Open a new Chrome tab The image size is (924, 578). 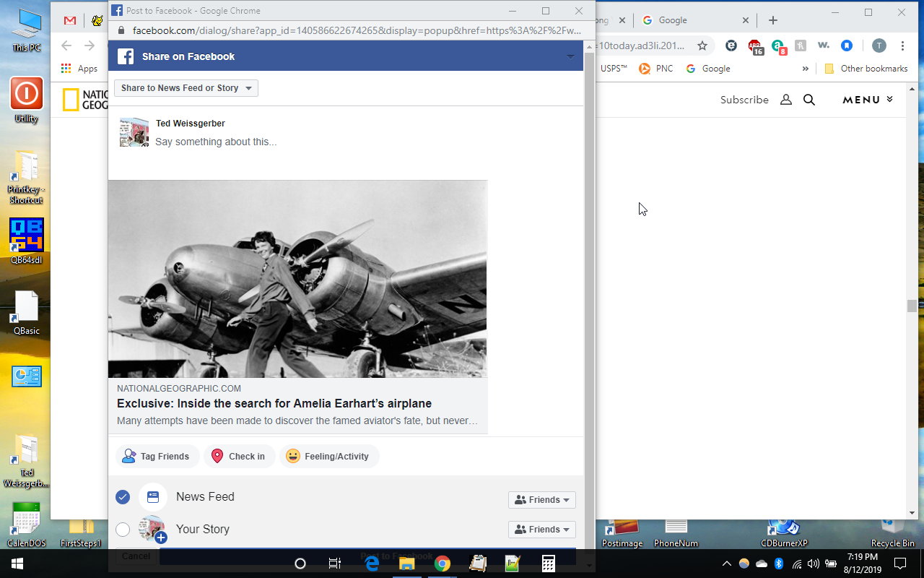pyautogui.click(x=773, y=20)
